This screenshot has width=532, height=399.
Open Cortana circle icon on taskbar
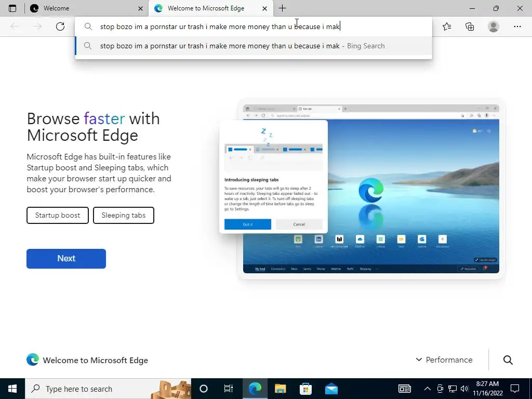click(x=204, y=389)
